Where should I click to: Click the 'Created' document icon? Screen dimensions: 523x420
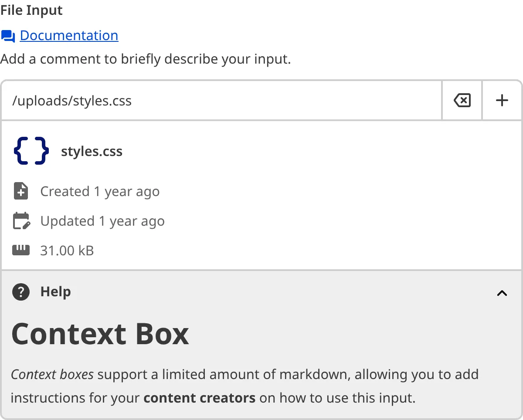coord(20,191)
